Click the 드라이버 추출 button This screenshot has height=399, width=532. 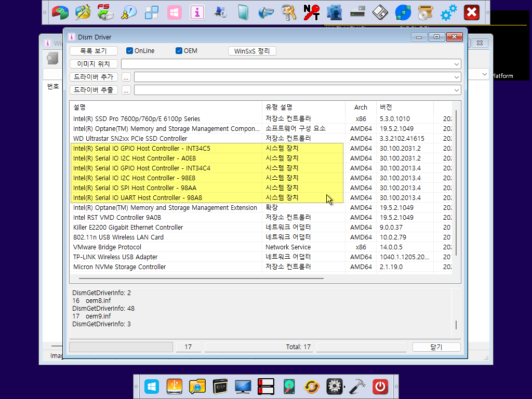94,90
